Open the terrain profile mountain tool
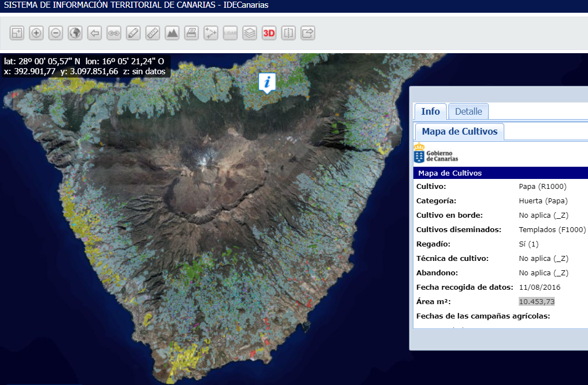This screenshot has height=385, width=588. [x=172, y=33]
